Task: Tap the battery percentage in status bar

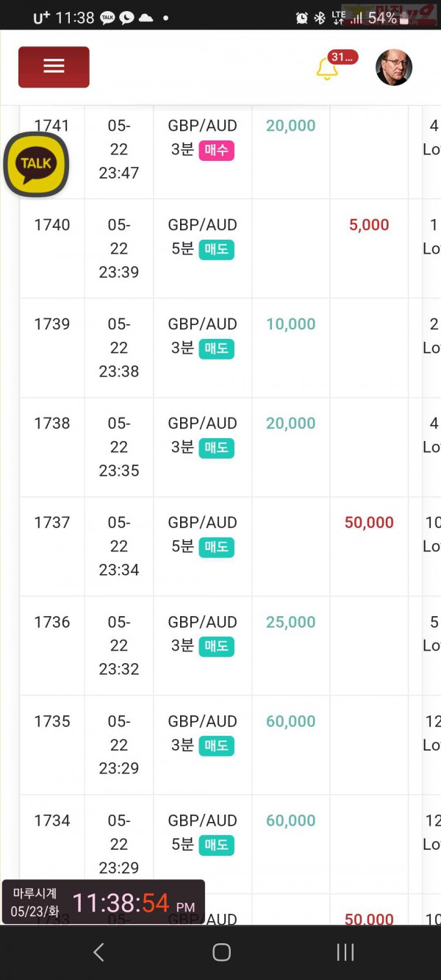Action: [382, 18]
